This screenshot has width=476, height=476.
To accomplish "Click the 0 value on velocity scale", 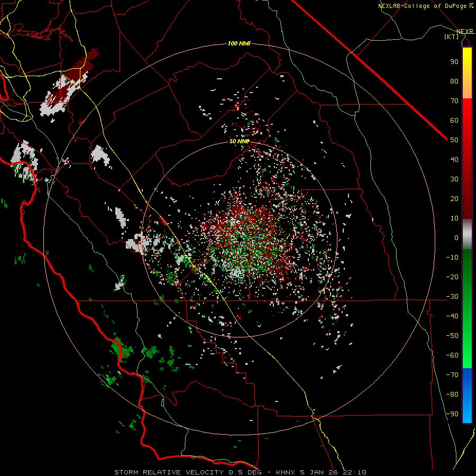I will tap(456, 237).
